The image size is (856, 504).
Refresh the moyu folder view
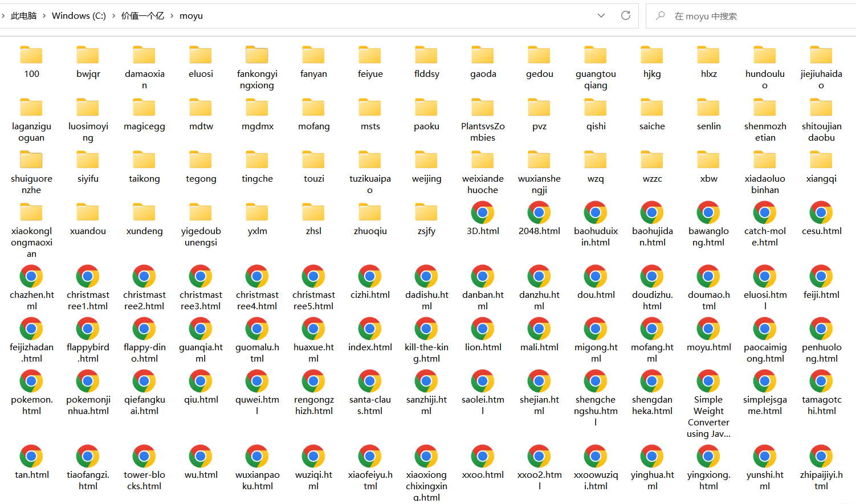(x=626, y=15)
